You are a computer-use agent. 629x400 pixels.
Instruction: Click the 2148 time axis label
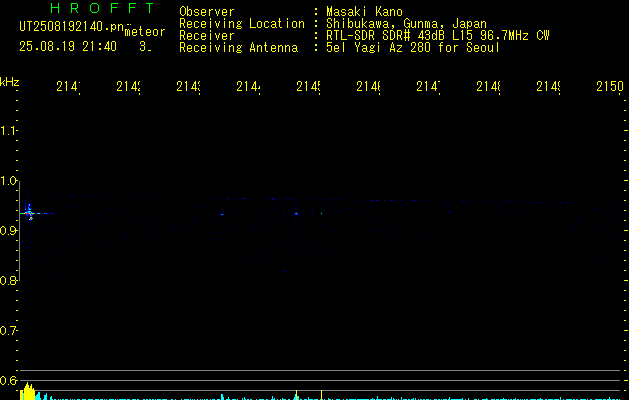pos(488,86)
